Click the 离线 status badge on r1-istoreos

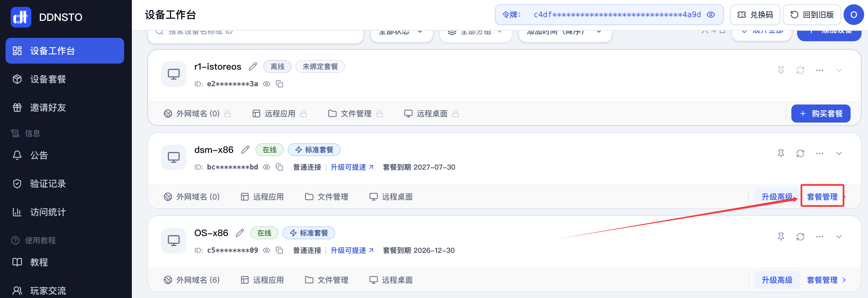click(x=277, y=66)
